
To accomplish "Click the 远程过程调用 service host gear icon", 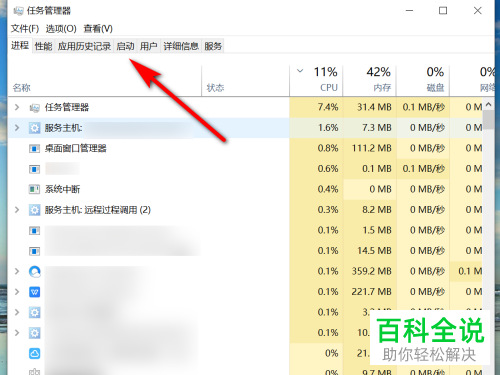I will 34,210.
